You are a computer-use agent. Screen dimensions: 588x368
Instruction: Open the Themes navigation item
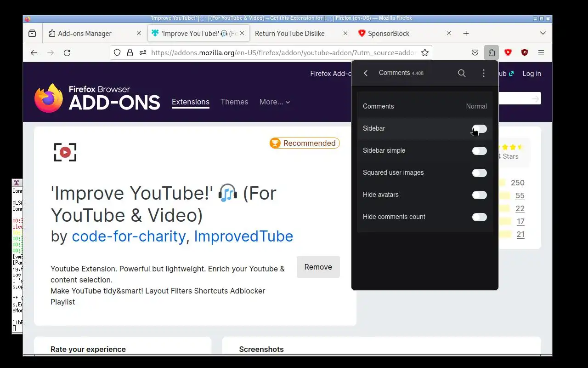point(234,102)
